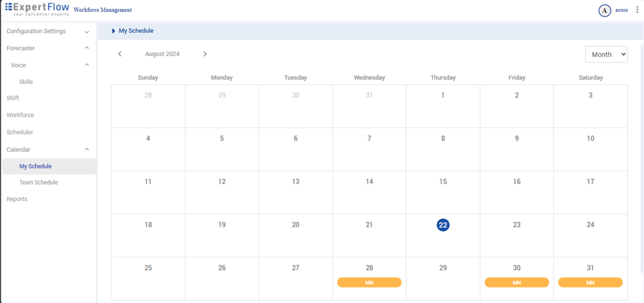Click the My Schedule breadcrumb triangle

(114, 31)
